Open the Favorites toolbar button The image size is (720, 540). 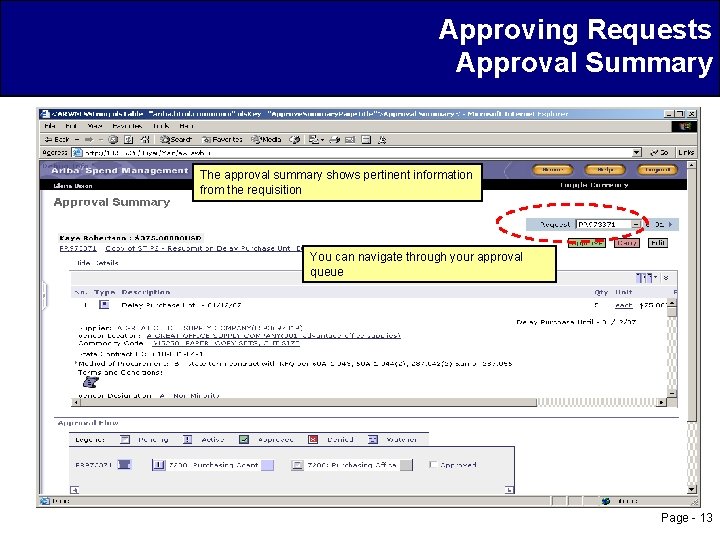tap(222, 139)
